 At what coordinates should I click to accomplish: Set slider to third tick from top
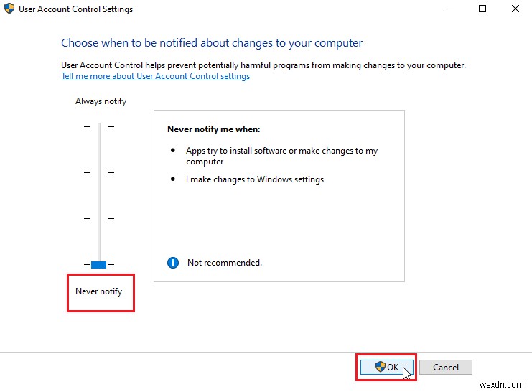(98, 218)
